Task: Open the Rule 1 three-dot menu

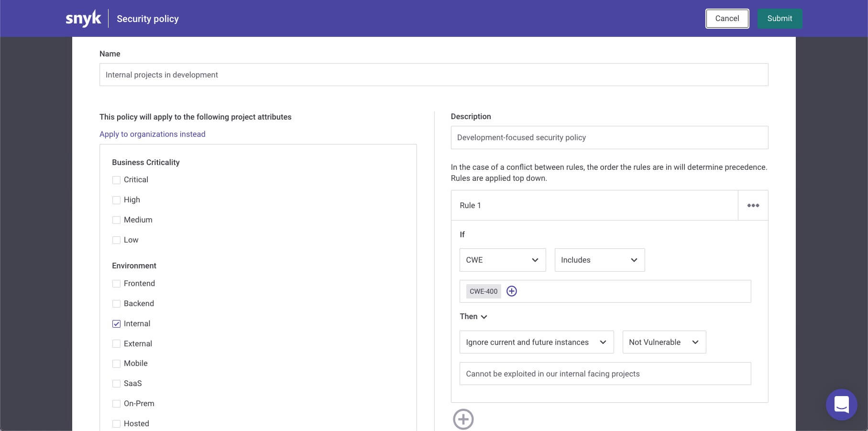Action: pyautogui.click(x=753, y=205)
